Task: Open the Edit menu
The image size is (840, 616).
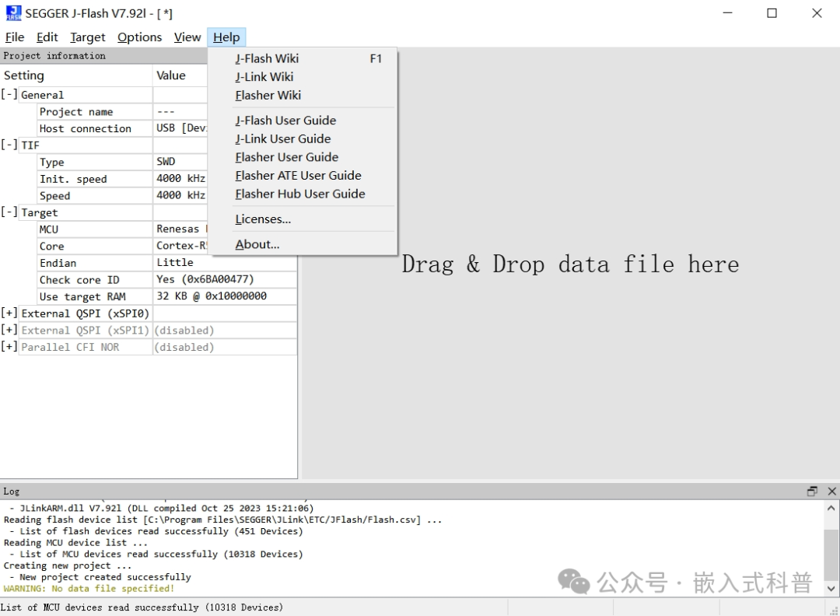Action: (47, 37)
